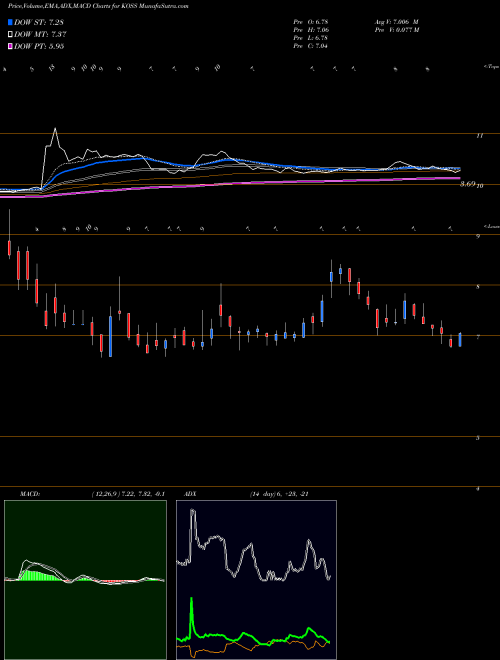Select the 'DOW ST: 7.28' legend label
This screenshot has width=500, height=660.
tap(39, 22)
